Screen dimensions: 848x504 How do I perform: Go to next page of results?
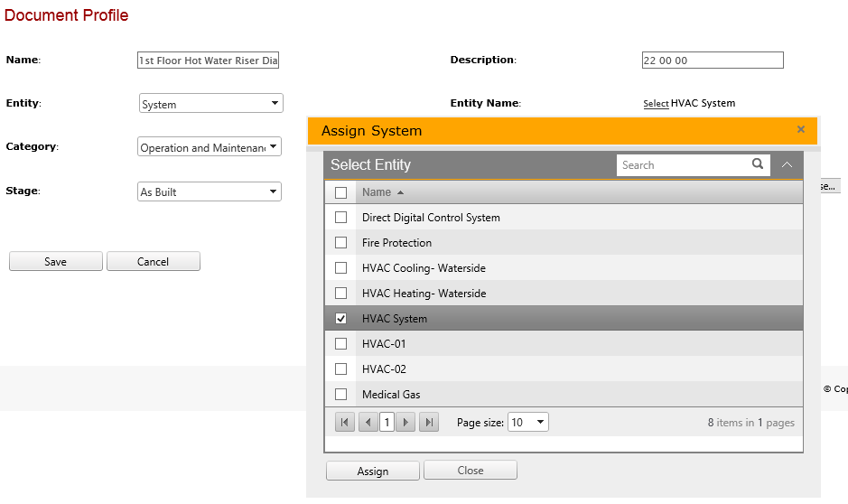pos(406,422)
